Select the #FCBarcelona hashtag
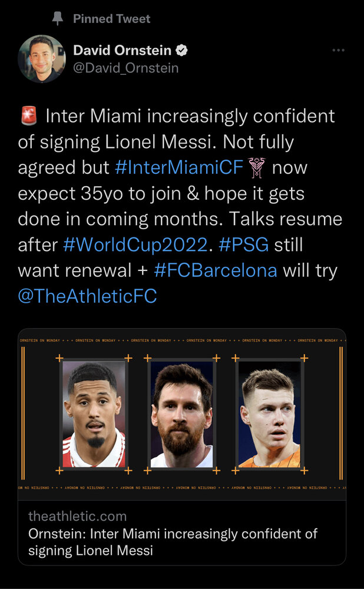The height and width of the screenshot is (589, 364). coord(216,270)
